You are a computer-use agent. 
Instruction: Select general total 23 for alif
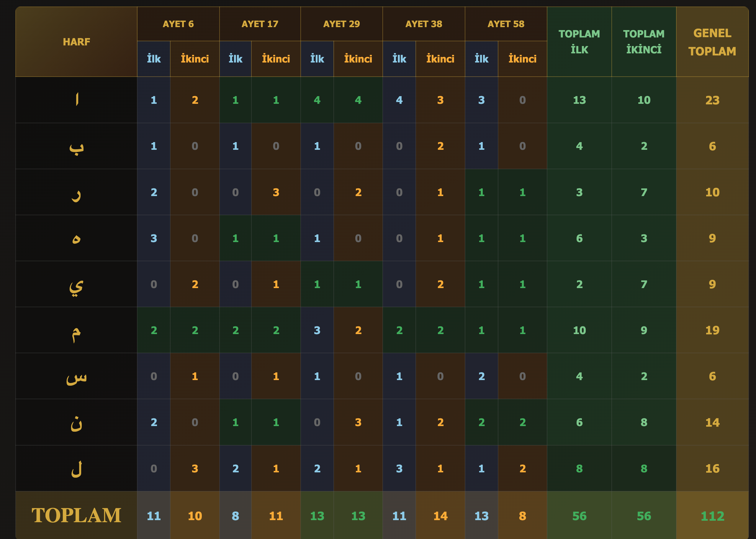tap(712, 100)
